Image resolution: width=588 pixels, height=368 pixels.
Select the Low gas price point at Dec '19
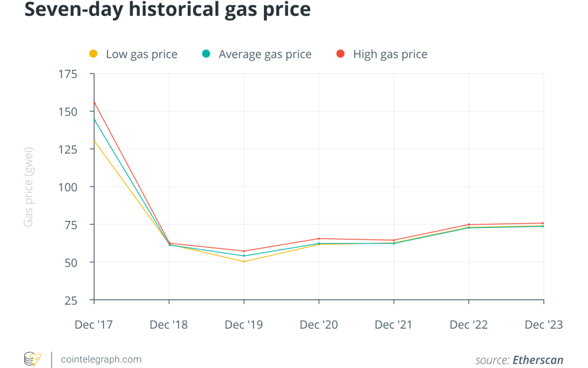point(244,261)
